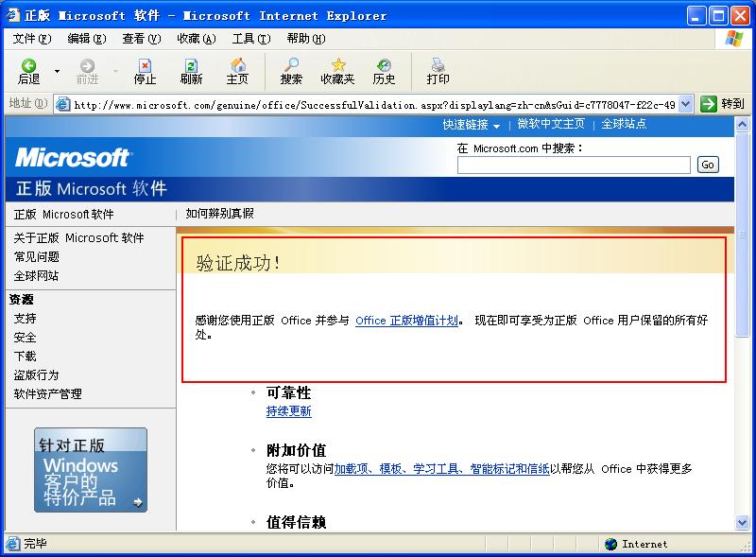Click the Go search button

708,165
